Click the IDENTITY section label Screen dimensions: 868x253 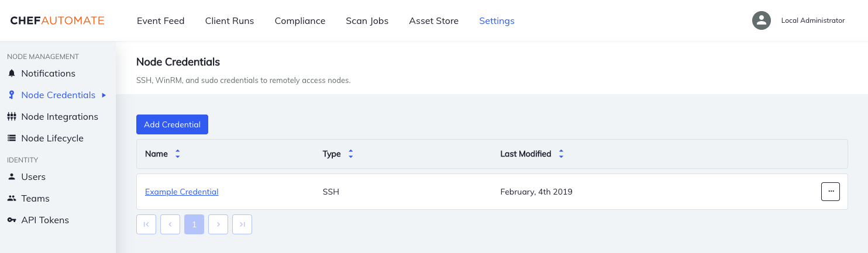(x=23, y=160)
